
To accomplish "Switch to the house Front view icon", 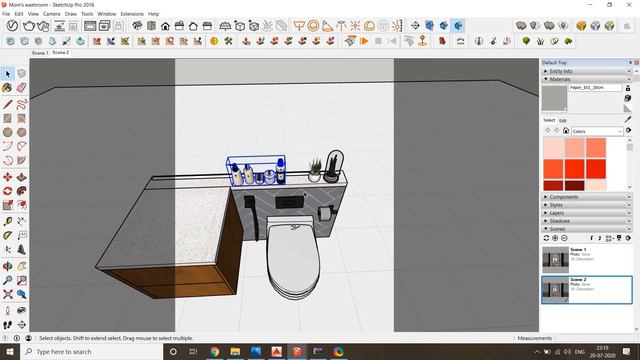I will 165,26.
